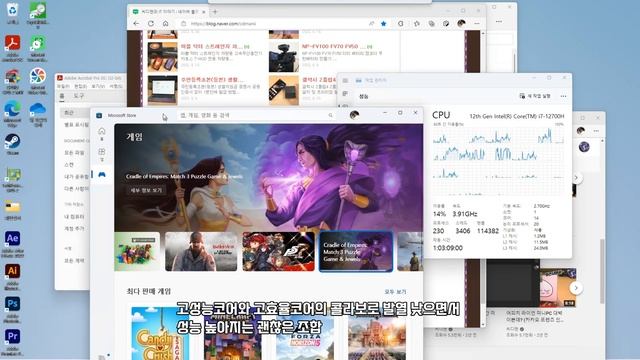Viewport: 640px width, 360px height.
Task: Click See all link for top selling games
Action: coord(395,292)
